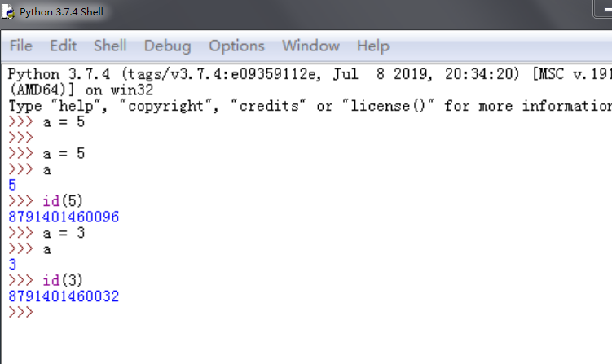Screen dimensions: 612x364
Task: Click the 'Python 3.7.4 Shell' title text
Action: point(61,12)
